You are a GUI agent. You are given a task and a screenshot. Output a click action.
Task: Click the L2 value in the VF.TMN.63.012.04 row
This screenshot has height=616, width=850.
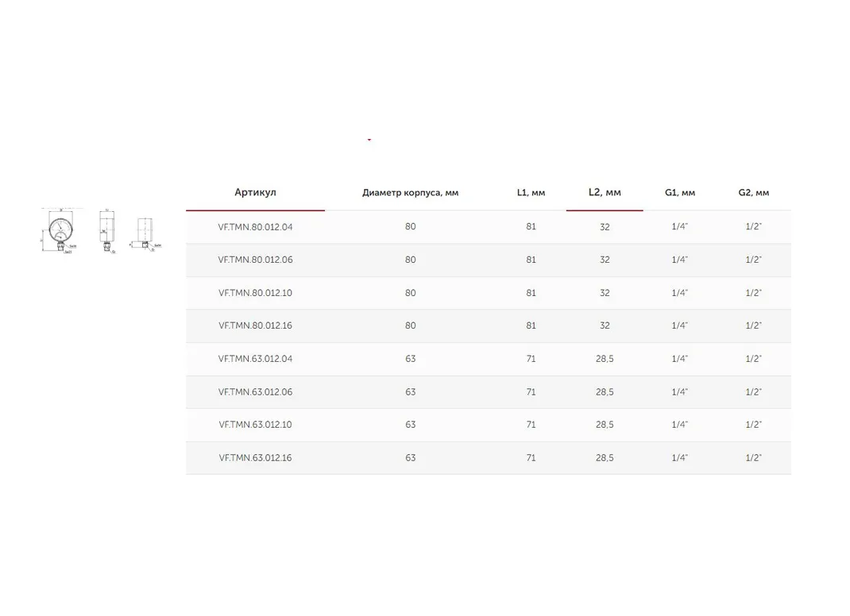[x=605, y=359]
